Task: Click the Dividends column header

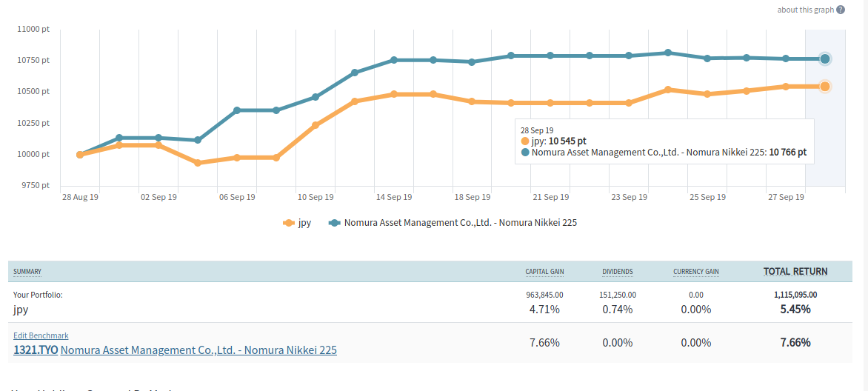Action: (x=617, y=272)
